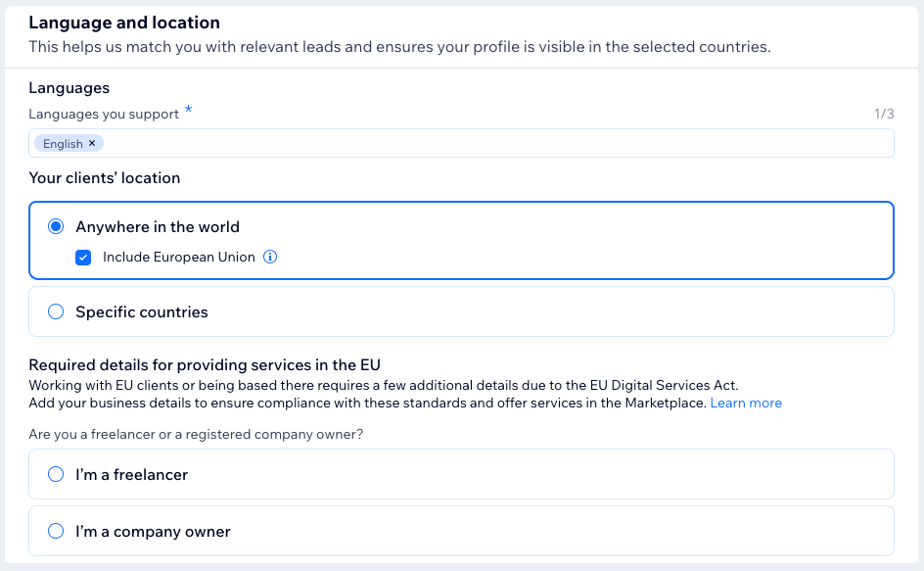The image size is (924, 571).
Task: Select the Anywhere in the world radio button
Action: pyautogui.click(x=56, y=226)
